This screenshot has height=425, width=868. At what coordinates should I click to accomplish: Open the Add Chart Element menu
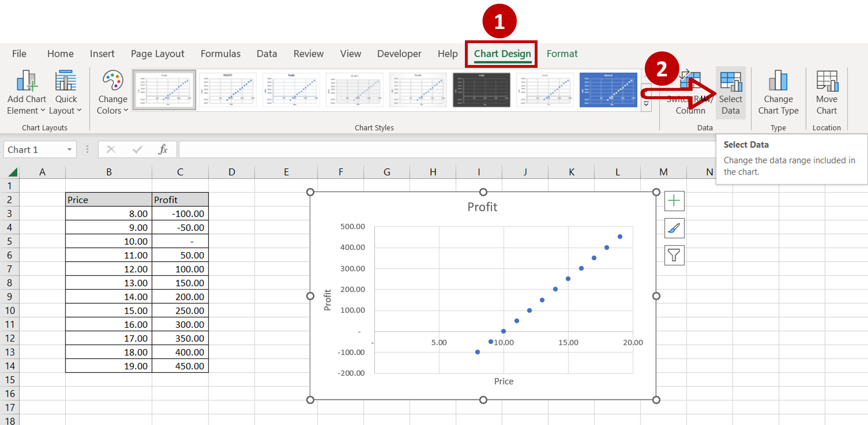[26, 91]
